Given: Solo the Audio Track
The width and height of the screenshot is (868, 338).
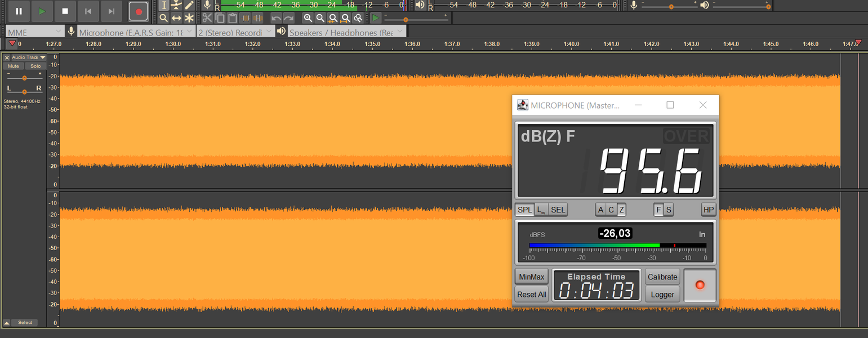Looking at the screenshot, I should pos(35,66).
